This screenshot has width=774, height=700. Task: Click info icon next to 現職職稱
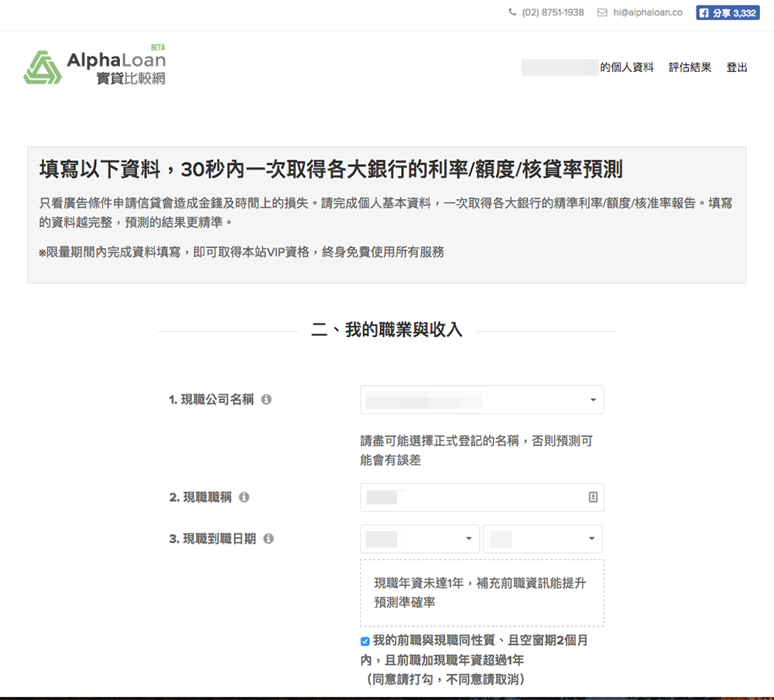[x=244, y=497]
